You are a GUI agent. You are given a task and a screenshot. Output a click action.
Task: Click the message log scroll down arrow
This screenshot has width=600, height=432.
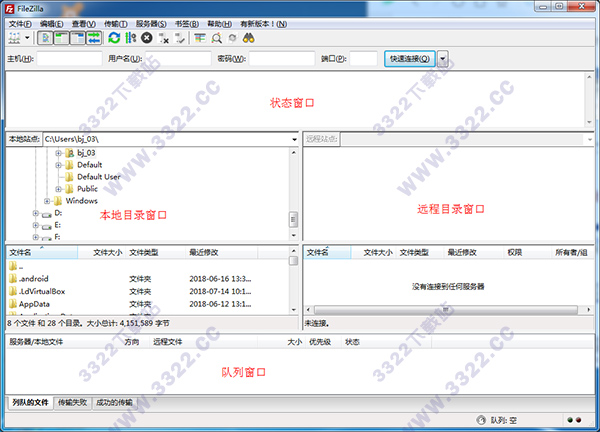coord(589,122)
